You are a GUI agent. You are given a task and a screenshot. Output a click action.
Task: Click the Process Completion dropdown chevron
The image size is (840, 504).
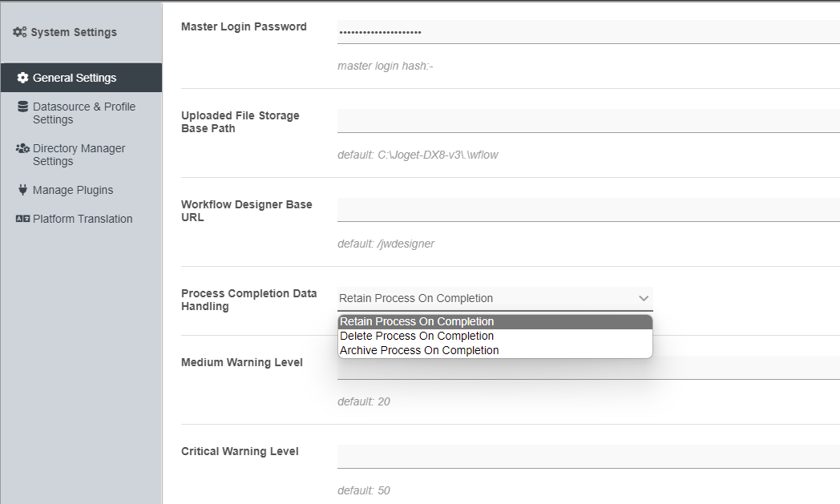644,298
